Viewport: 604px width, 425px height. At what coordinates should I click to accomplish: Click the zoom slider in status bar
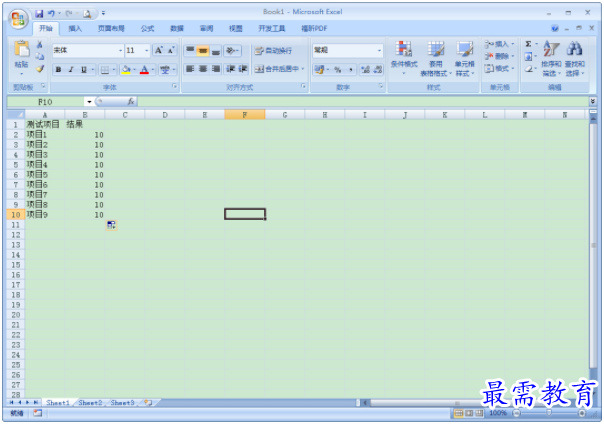(x=549, y=413)
